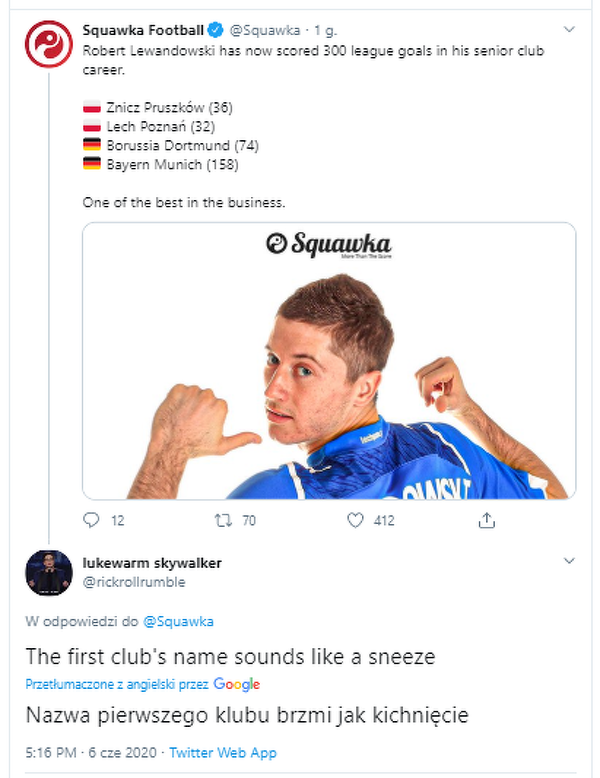Viewport: 600px width, 778px height.
Task: Click the translated-from-English Google attribution text
Action: 117,685
